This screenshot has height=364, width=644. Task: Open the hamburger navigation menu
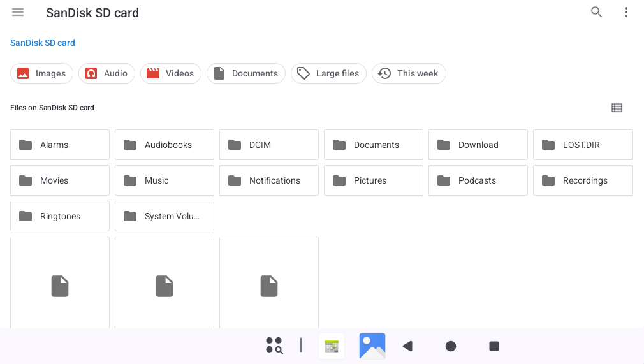[x=18, y=12]
